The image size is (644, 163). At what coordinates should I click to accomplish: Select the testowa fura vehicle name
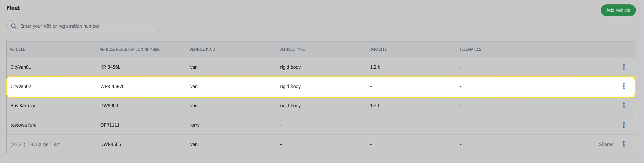pyautogui.click(x=23, y=125)
